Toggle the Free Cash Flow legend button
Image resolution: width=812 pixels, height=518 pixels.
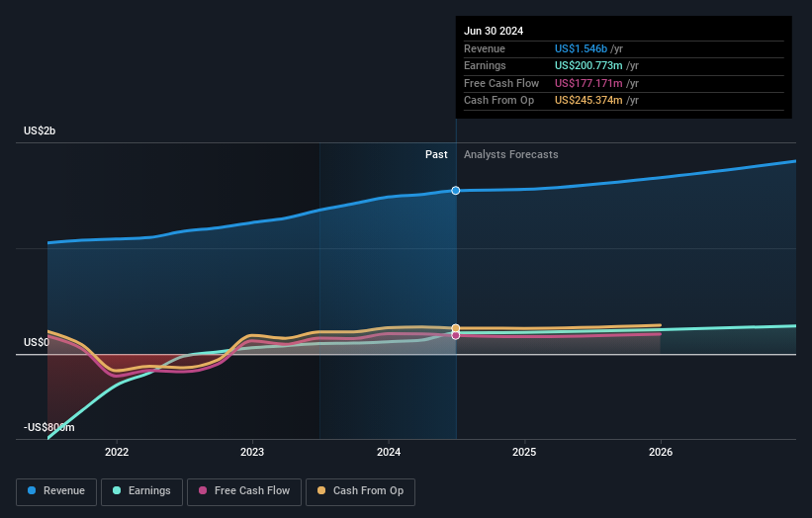tap(244, 491)
